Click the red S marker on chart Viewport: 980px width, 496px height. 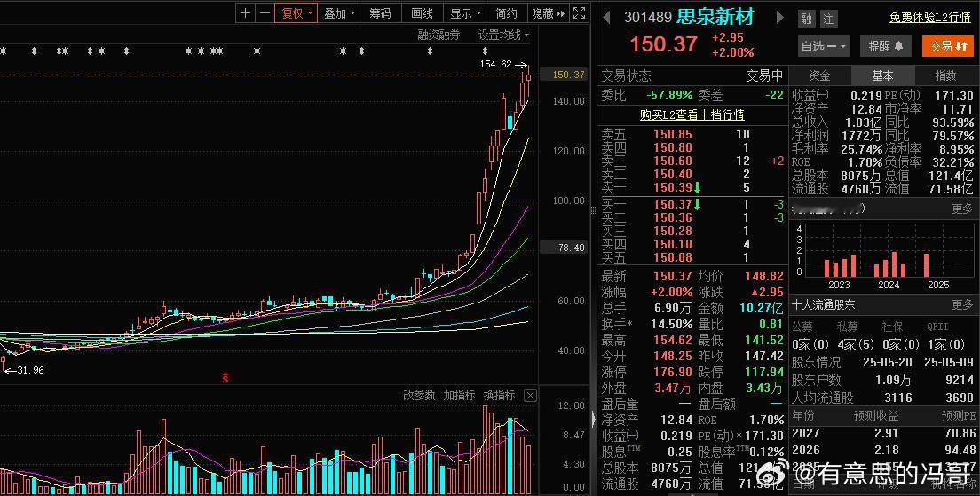[x=225, y=377]
